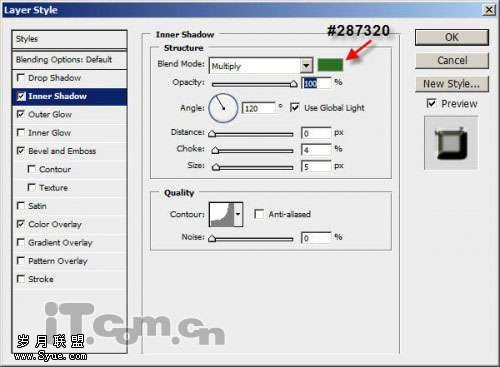This screenshot has height=367, width=500.
Task: Open the green shadow color swatch
Action: (x=330, y=65)
